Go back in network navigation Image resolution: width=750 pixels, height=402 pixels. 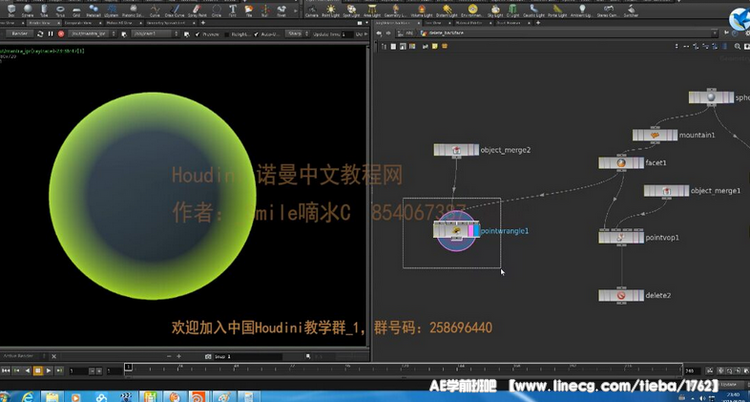click(x=379, y=33)
